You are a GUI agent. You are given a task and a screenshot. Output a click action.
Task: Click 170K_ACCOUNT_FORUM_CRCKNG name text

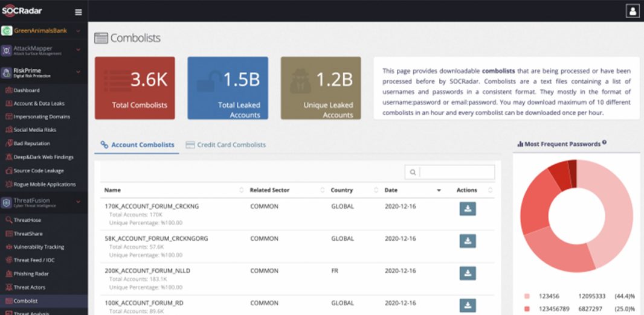152,206
